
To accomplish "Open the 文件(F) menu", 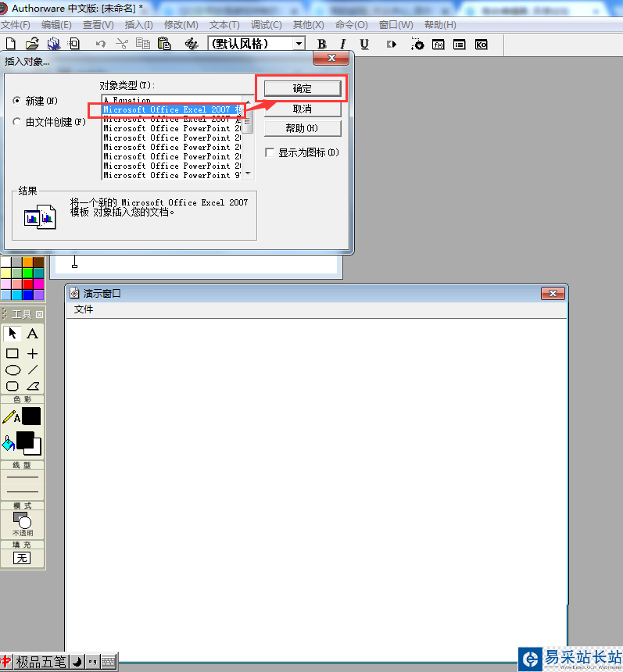I will (16, 25).
